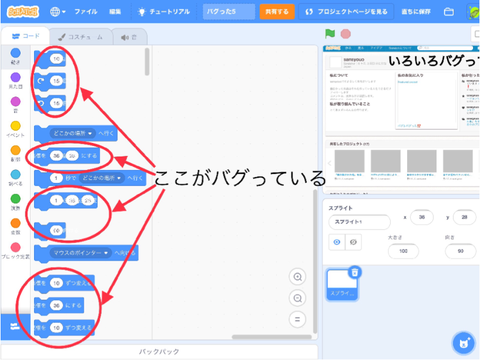Image resolution: width=480 pixels, height=360 pixels.
Task: Open the globe language menu
Action: point(57,12)
